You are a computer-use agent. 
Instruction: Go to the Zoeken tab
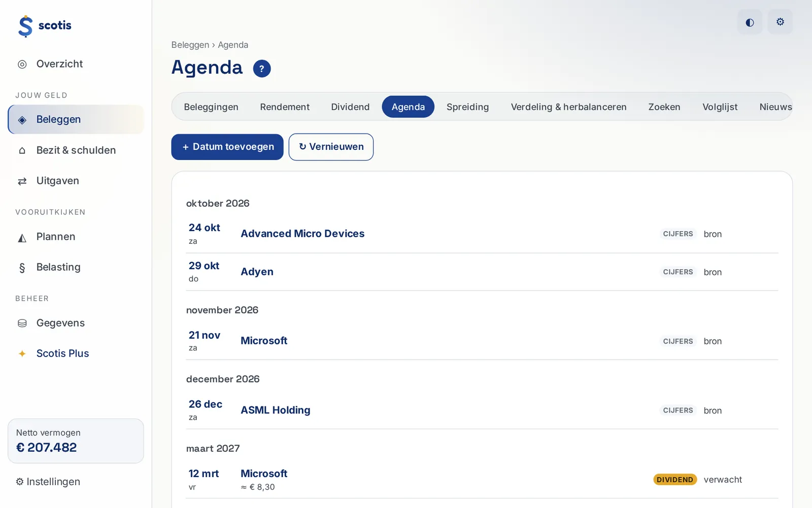coord(664,107)
